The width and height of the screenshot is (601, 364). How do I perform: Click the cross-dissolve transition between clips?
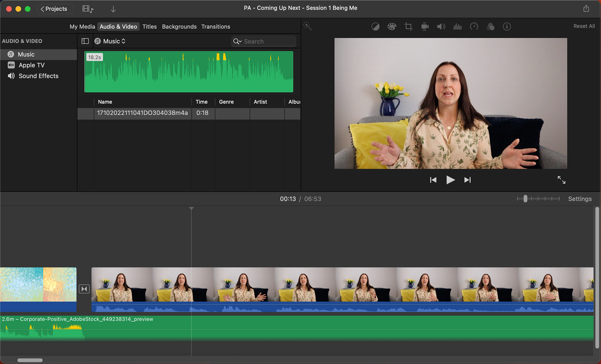84,289
